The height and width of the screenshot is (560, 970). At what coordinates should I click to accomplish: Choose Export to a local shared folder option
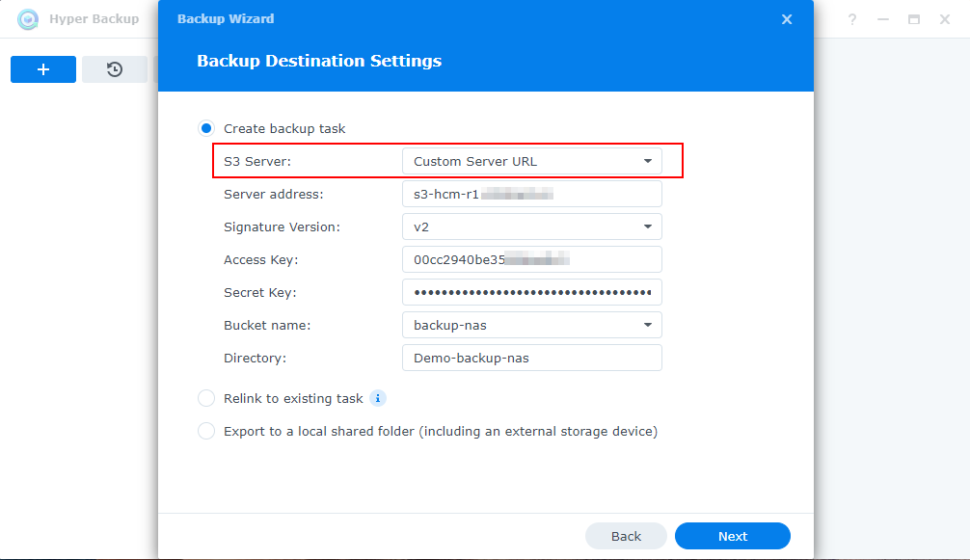[x=206, y=431]
